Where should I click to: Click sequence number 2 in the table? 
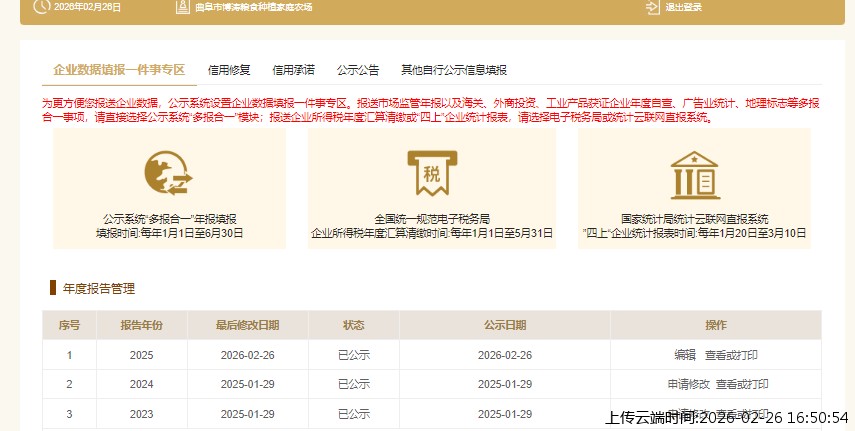tap(69, 384)
